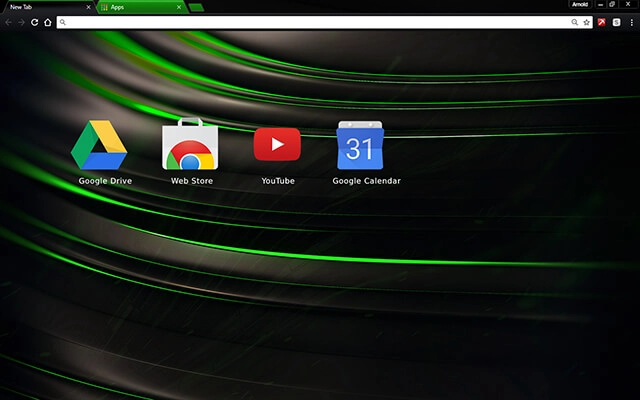Restore down the browser window
This screenshot has height=400, width=640.
coord(612,4)
